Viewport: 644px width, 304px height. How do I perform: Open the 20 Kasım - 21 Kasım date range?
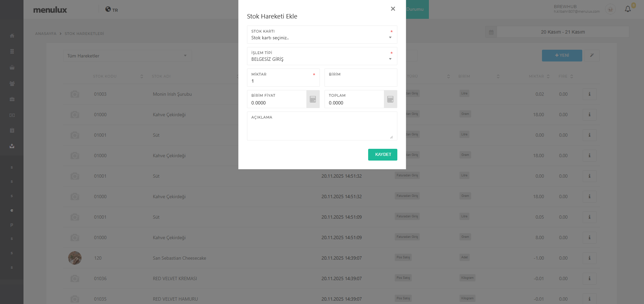click(x=562, y=32)
